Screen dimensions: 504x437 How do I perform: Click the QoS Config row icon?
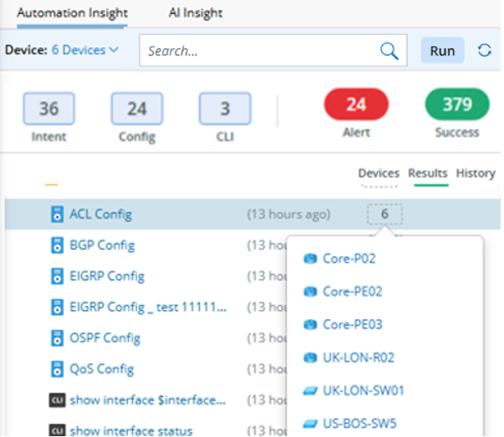[57, 369]
